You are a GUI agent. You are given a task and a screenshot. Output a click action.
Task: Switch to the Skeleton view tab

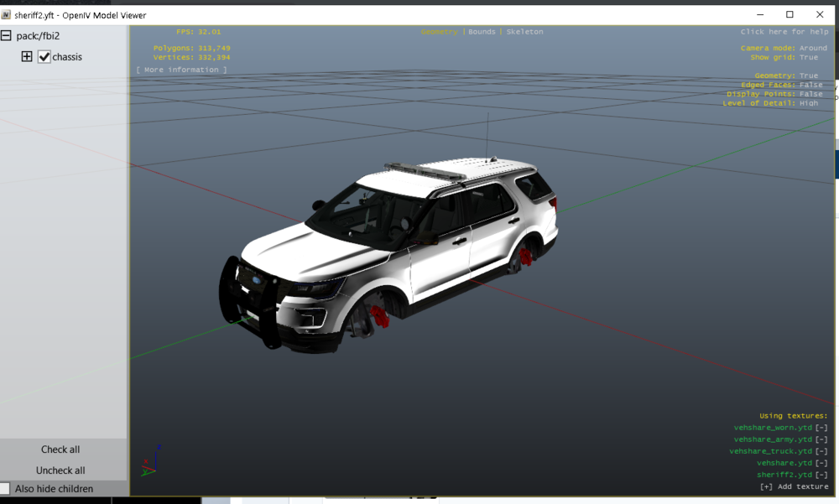[524, 32]
